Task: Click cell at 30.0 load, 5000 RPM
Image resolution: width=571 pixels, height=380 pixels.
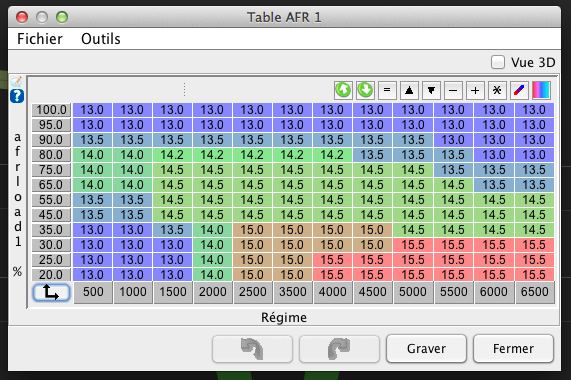Action: click(413, 245)
